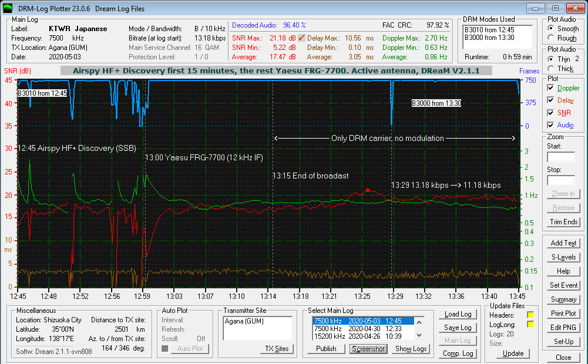This screenshot has height=364, width=588.
Task: Click the DRM Modes Used list box
Action: [x=498, y=37]
